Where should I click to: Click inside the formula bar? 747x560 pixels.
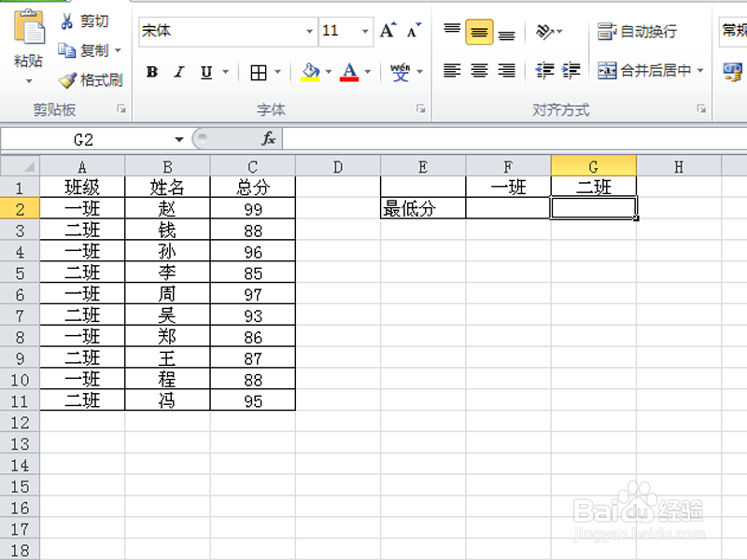[514, 139]
